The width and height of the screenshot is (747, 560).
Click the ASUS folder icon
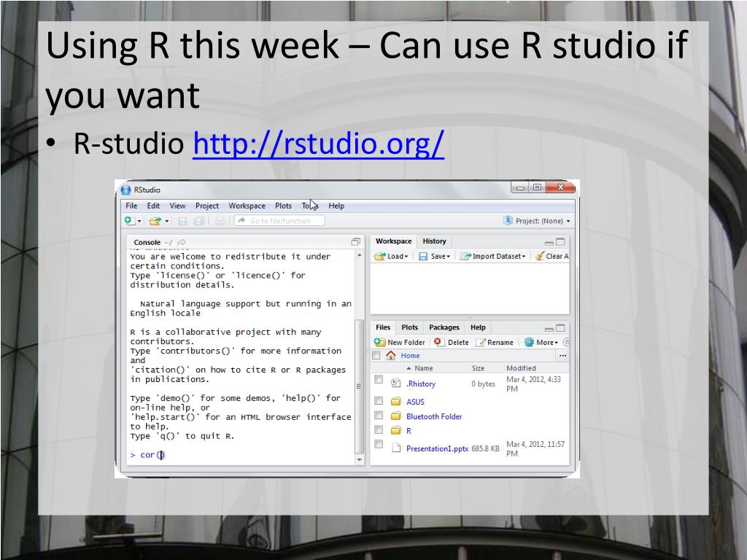[396, 402]
